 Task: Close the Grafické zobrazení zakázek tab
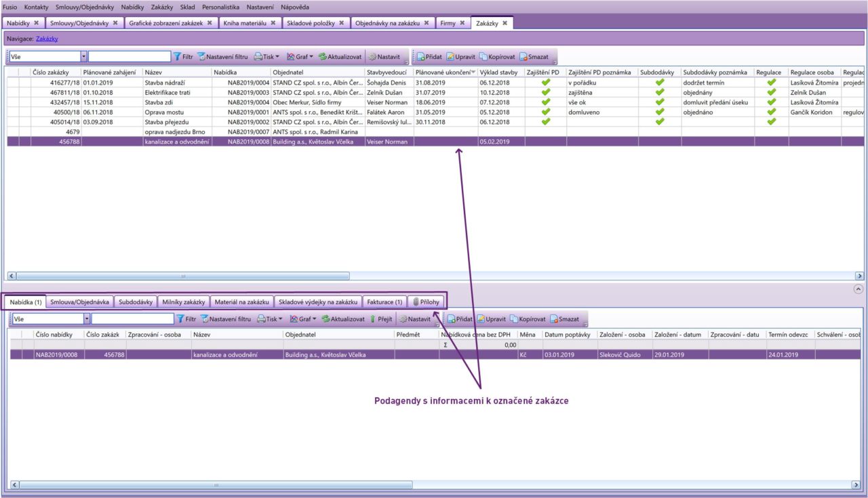tap(210, 23)
